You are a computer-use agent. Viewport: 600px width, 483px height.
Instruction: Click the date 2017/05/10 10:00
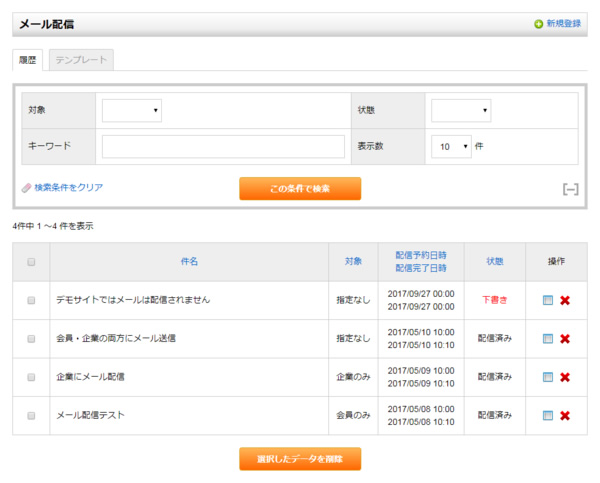coord(421,332)
